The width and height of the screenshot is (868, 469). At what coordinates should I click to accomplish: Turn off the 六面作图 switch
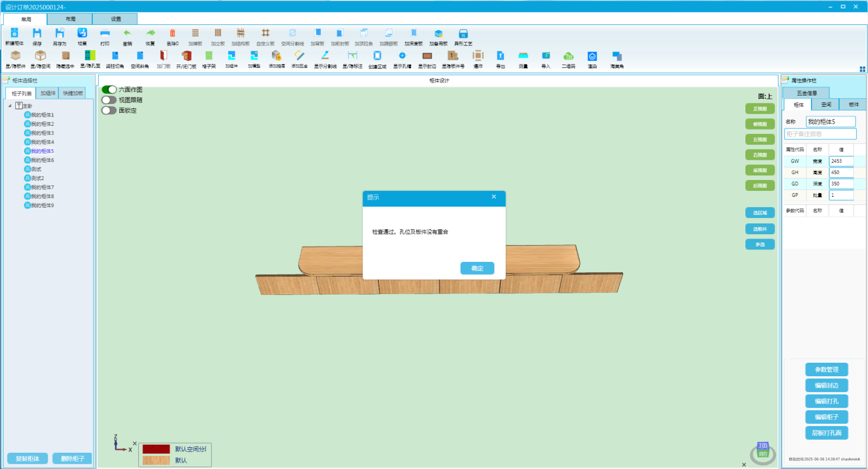click(x=109, y=89)
